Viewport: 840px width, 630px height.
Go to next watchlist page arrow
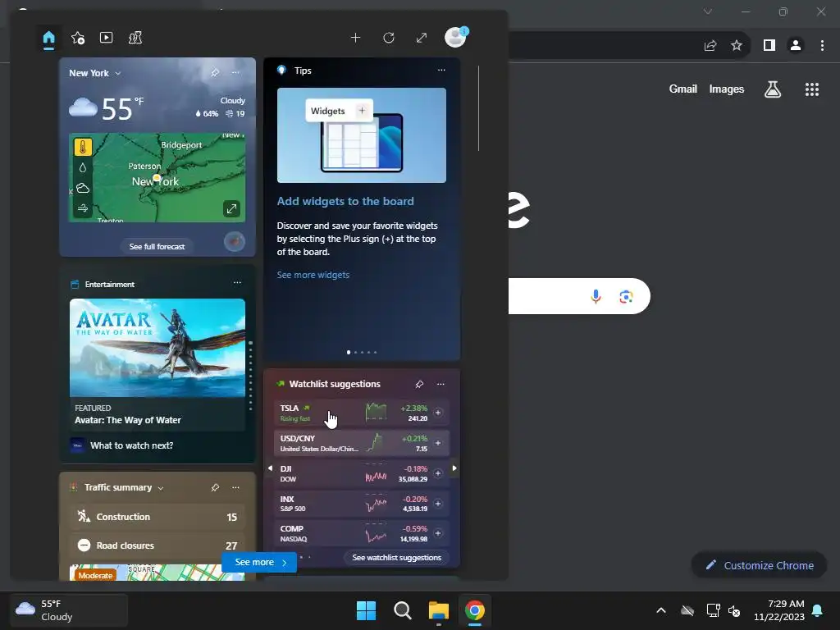point(454,468)
